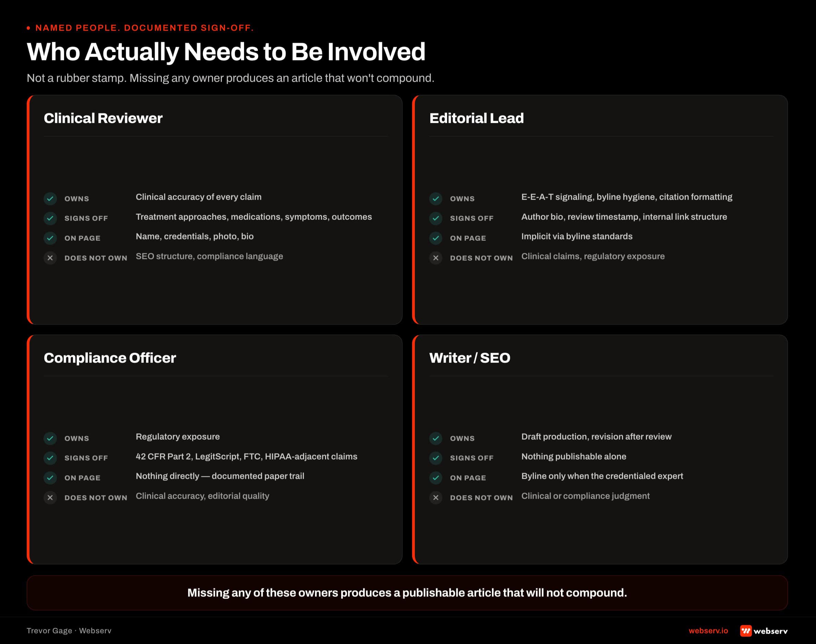Click the checkmark icon beside Clinical Reviewer ON PAGE
This screenshot has height=644, width=816.
(x=50, y=238)
